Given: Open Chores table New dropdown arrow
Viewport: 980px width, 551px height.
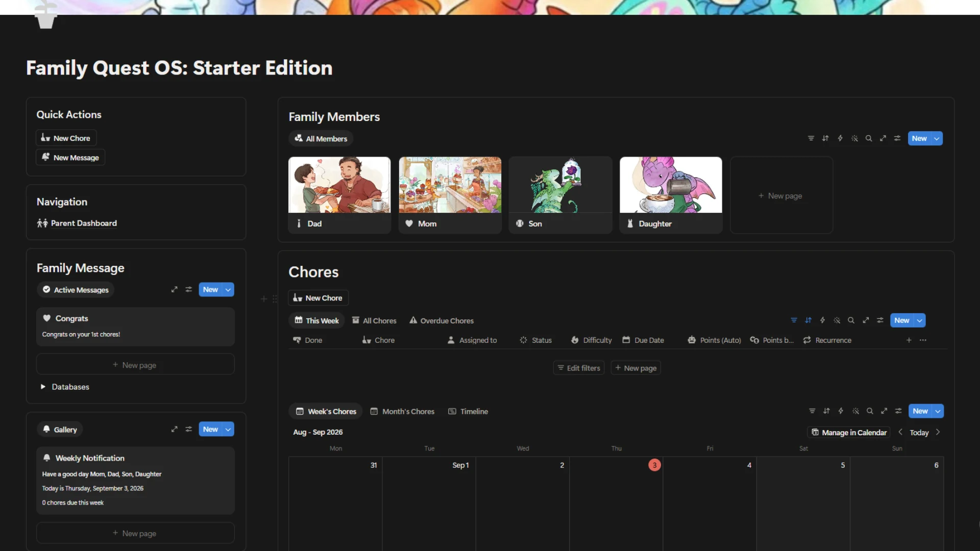Looking at the screenshot, I should click(x=920, y=320).
